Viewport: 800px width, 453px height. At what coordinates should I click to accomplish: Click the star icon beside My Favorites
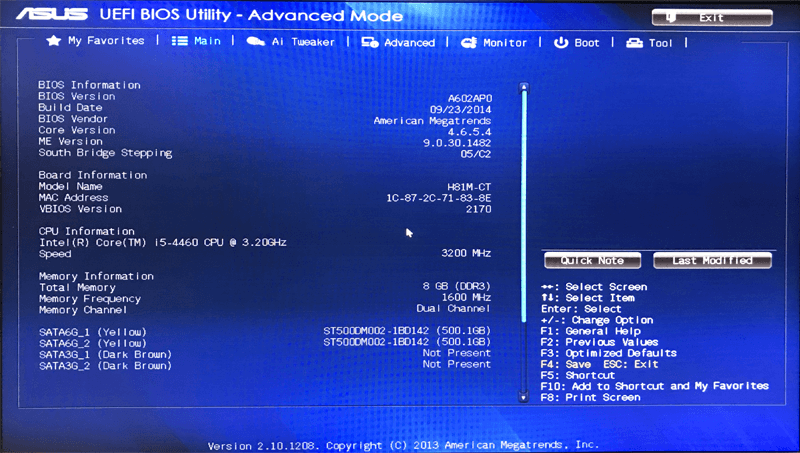coord(54,40)
